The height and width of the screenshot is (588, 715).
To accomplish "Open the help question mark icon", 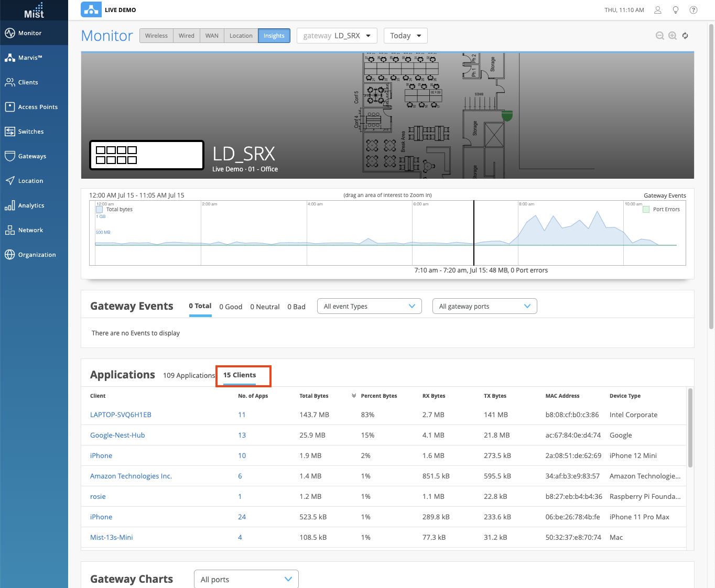I will (694, 10).
